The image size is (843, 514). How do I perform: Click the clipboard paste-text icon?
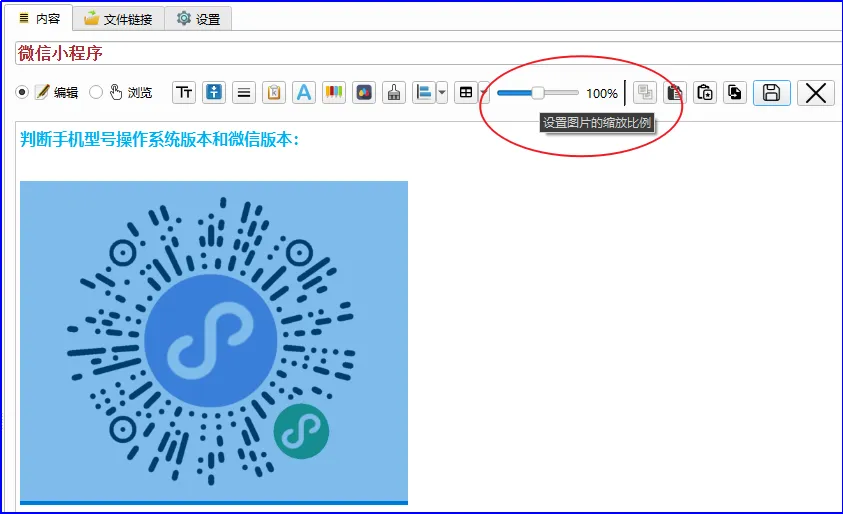coord(274,92)
